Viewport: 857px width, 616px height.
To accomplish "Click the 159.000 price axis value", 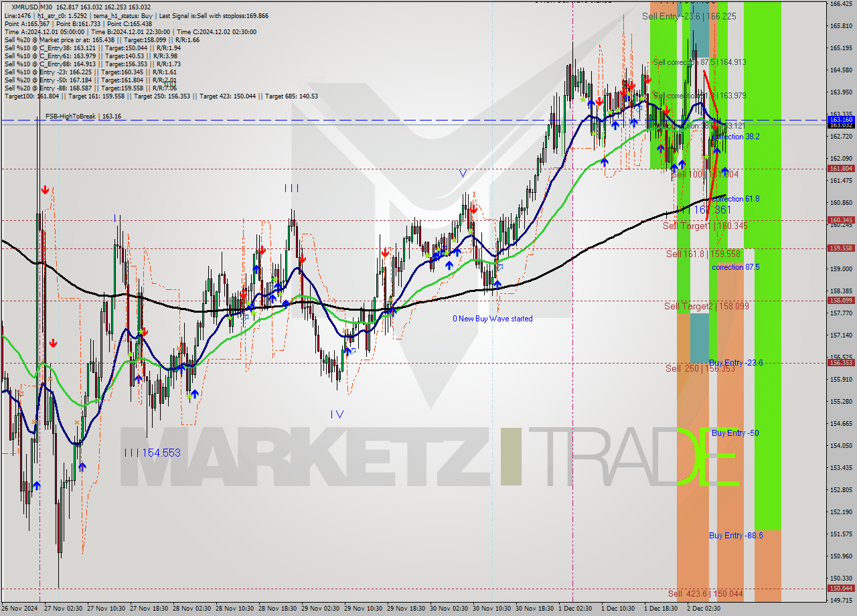I will (841, 269).
